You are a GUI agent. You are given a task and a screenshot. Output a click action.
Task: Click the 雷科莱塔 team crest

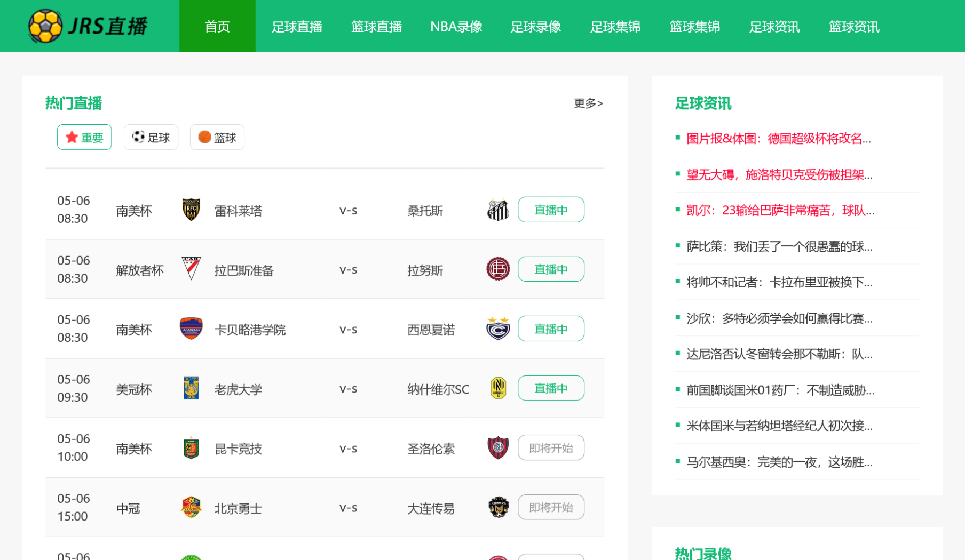(x=191, y=210)
